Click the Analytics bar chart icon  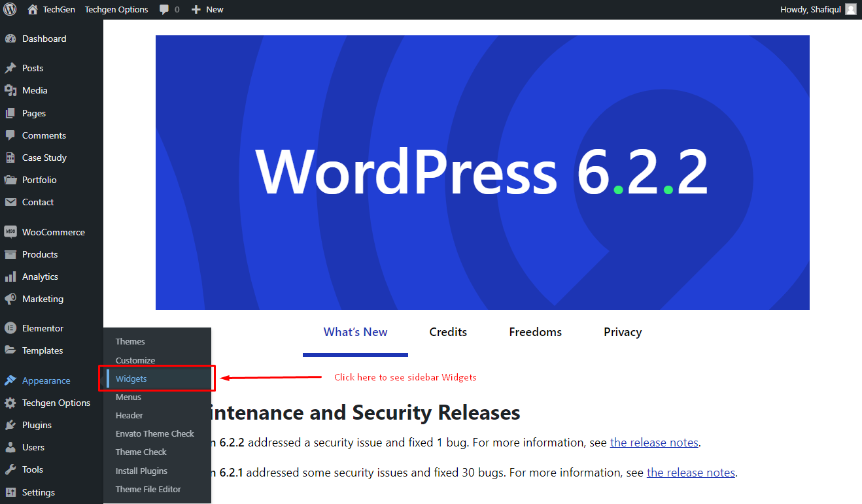click(x=10, y=277)
